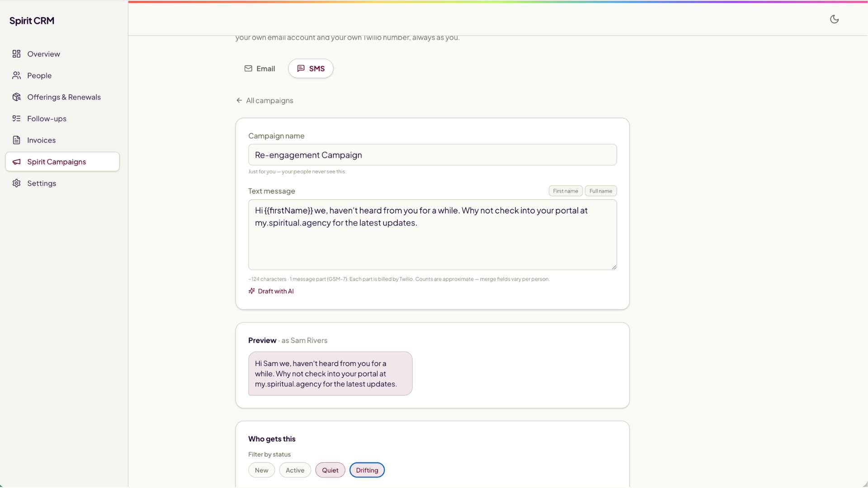Select the SMS tab
This screenshot has height=488, width=868.
(x=311, y=69)
